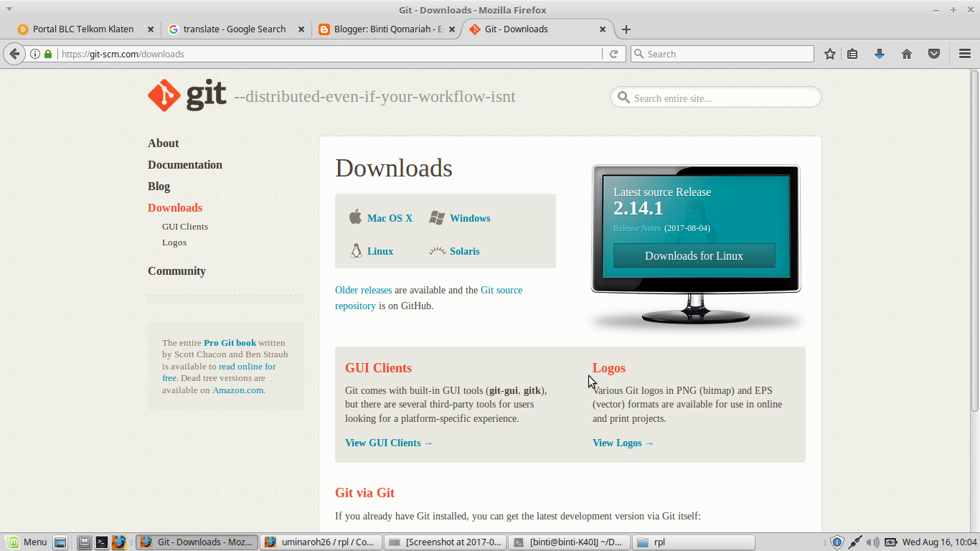
Task: Open Community in the site sidebar
Action: coord(176,271)
